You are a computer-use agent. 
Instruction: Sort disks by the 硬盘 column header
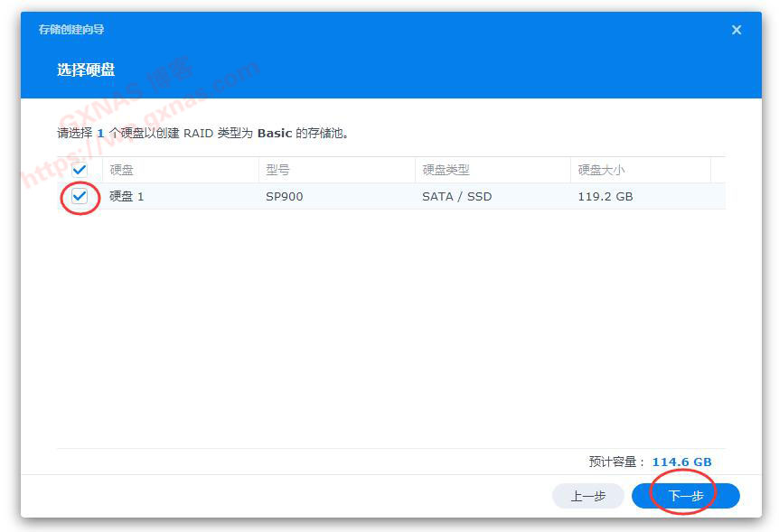122,169
